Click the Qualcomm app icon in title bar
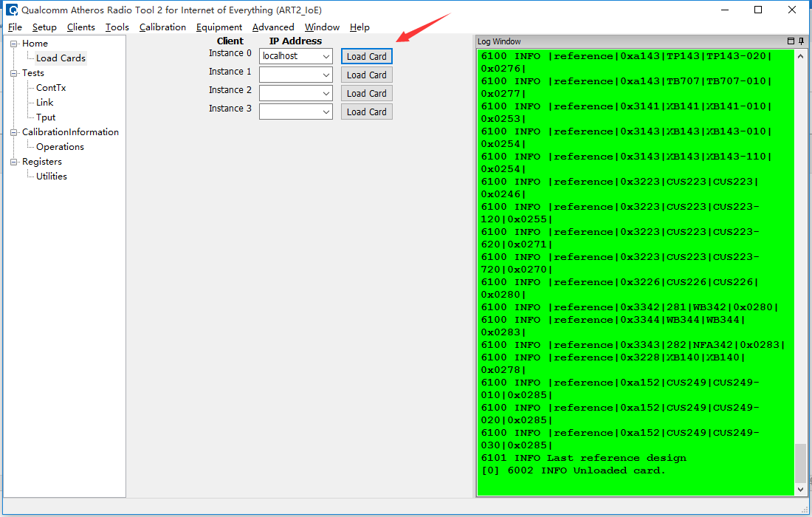Viewport: 812px width, 517px height. [11, 10]
